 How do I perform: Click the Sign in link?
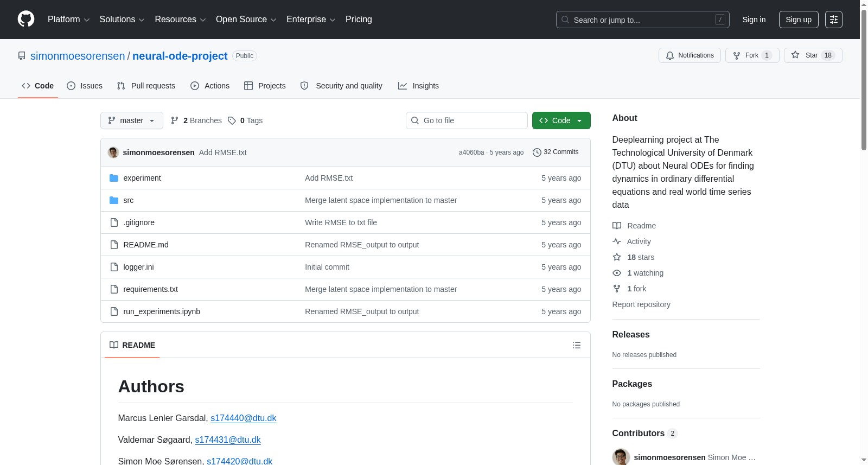(x=754, y=20)
